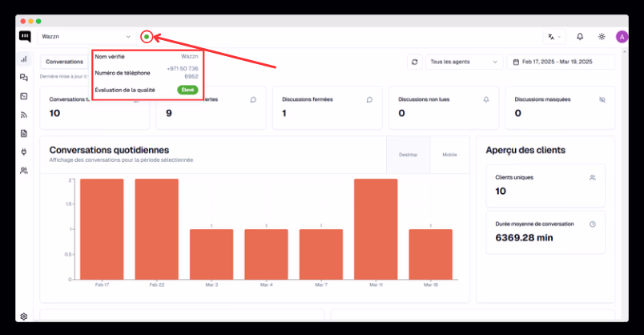Open the language translation dropdown

click(x=554, y=37)
